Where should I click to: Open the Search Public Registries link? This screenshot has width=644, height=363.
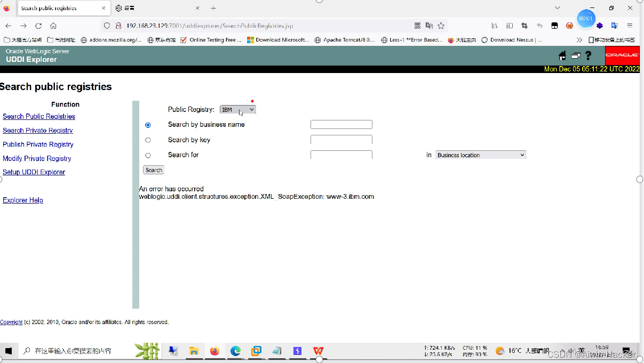[x=39, y=116]
